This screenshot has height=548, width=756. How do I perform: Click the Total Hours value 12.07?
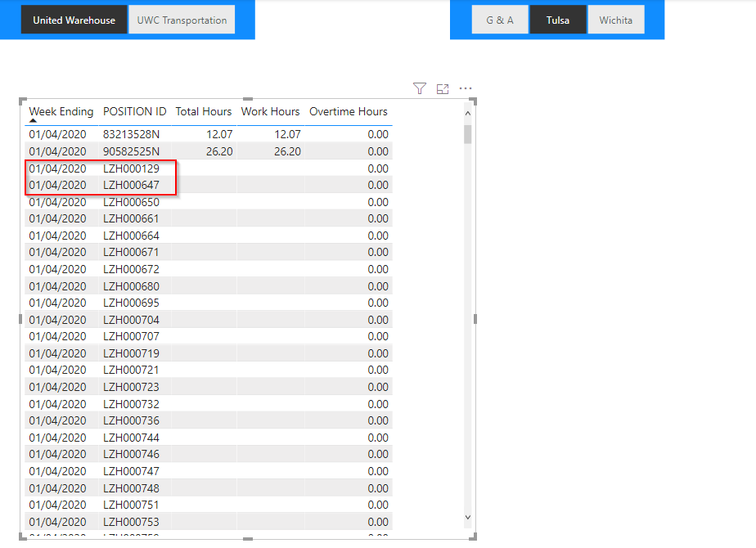coord(219,134)
